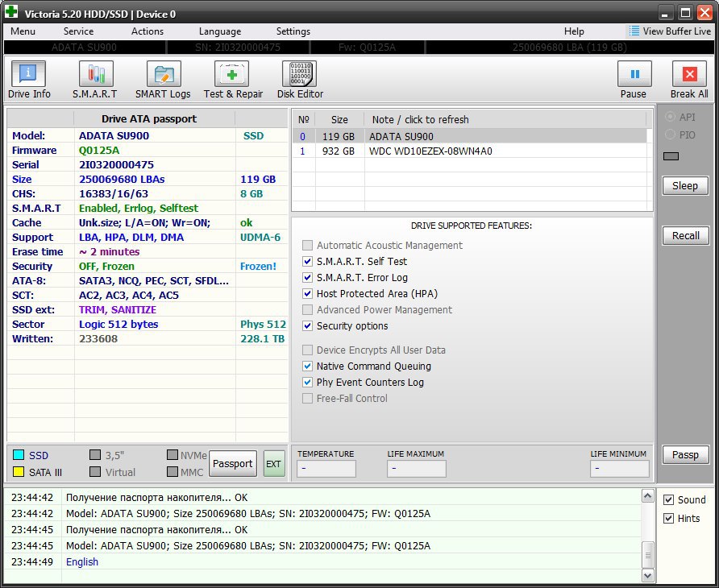Click the Size column header
719x588 pixels.
point(339,120)
